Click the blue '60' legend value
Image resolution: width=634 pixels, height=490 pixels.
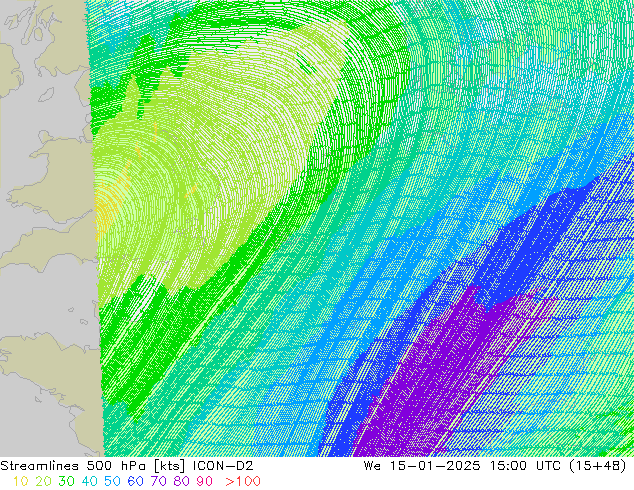coord(135,481)
